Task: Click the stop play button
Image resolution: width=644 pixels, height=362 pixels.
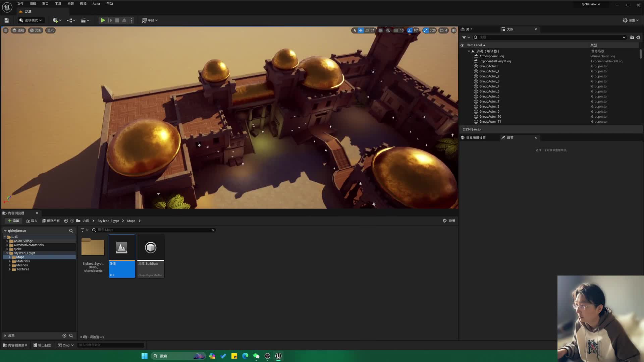Action: 117,20
